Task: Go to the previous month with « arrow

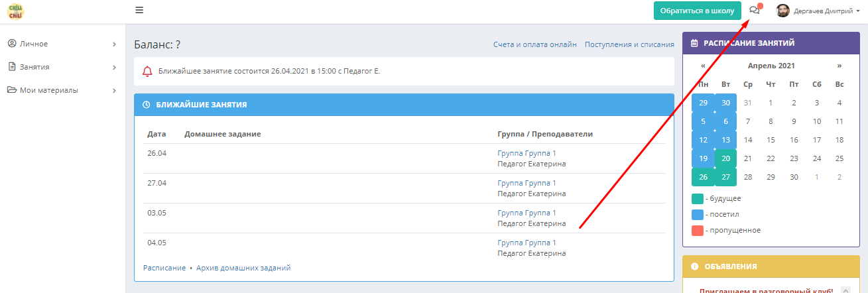Action: coord(703,66)
